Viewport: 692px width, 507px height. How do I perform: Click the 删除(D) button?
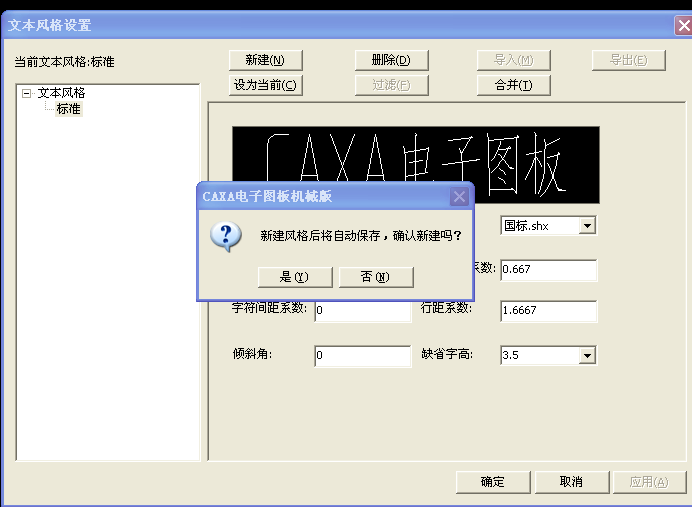(x=391, y=60)
